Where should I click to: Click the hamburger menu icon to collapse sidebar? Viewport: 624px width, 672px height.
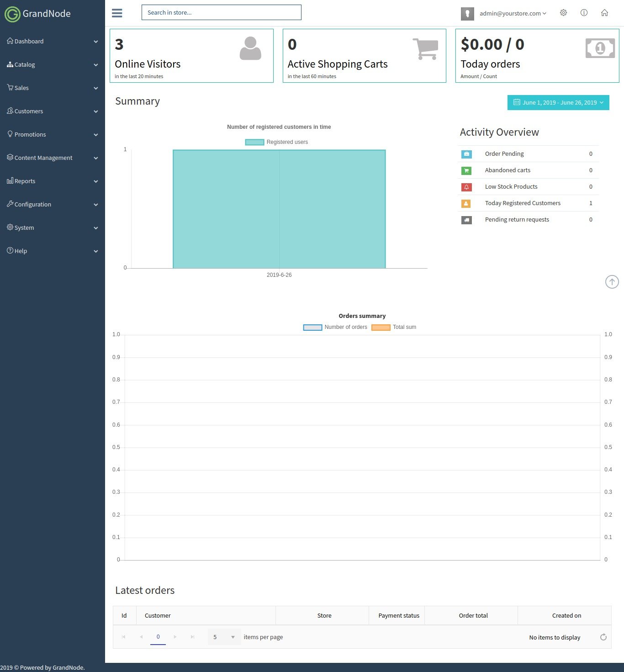[x=117, y=13]
